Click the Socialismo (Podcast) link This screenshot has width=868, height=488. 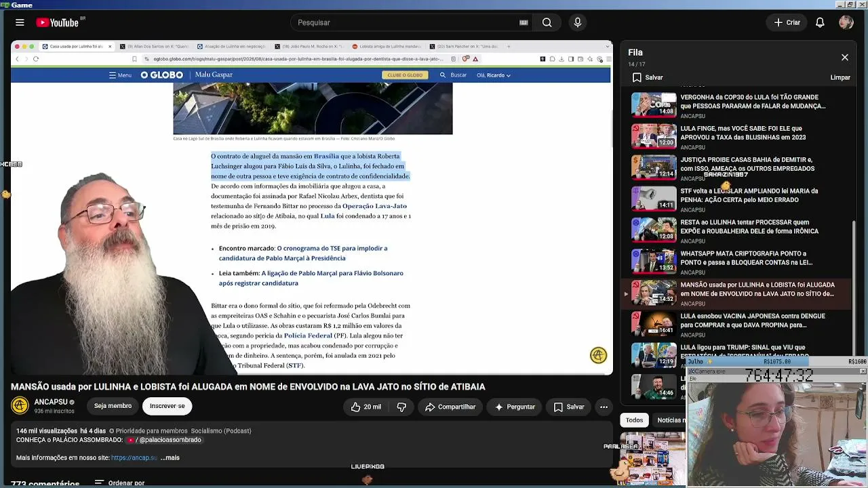[221, 431]
